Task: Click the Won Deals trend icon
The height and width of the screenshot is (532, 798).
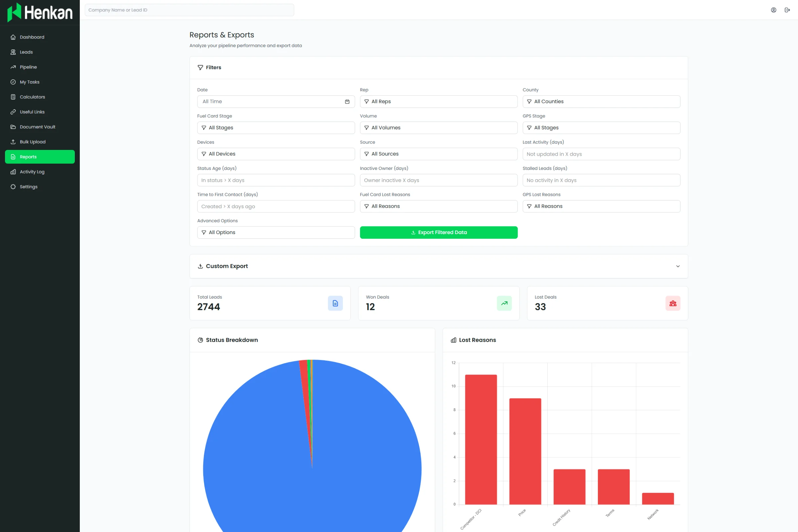Action: coord(504,303)
